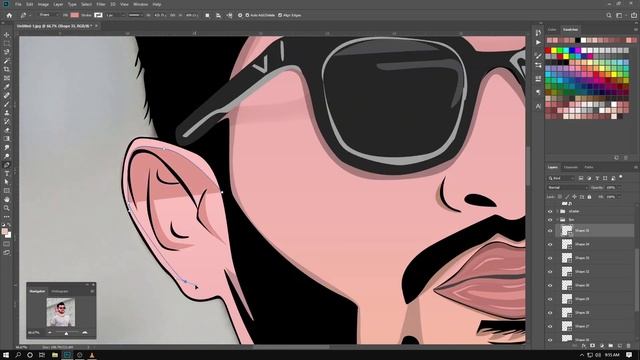Open the Window menu

click(x=141, y=4)
